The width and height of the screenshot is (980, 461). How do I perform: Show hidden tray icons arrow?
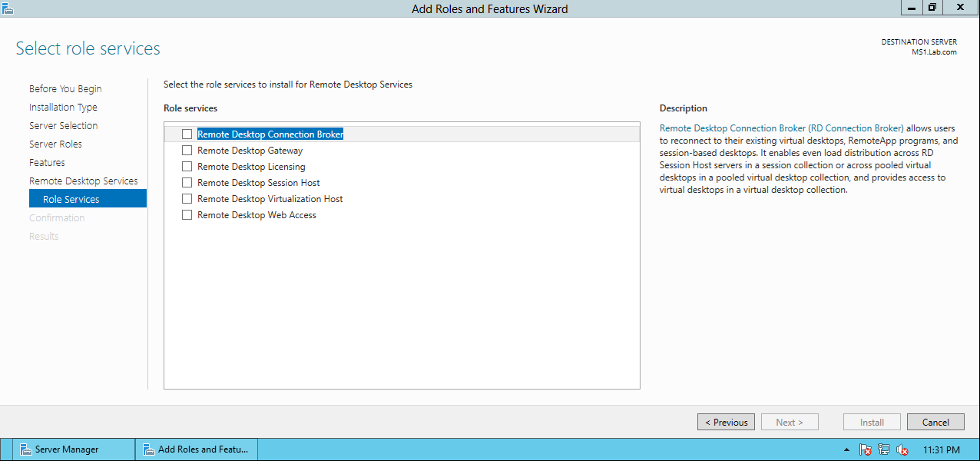(847, 449)
